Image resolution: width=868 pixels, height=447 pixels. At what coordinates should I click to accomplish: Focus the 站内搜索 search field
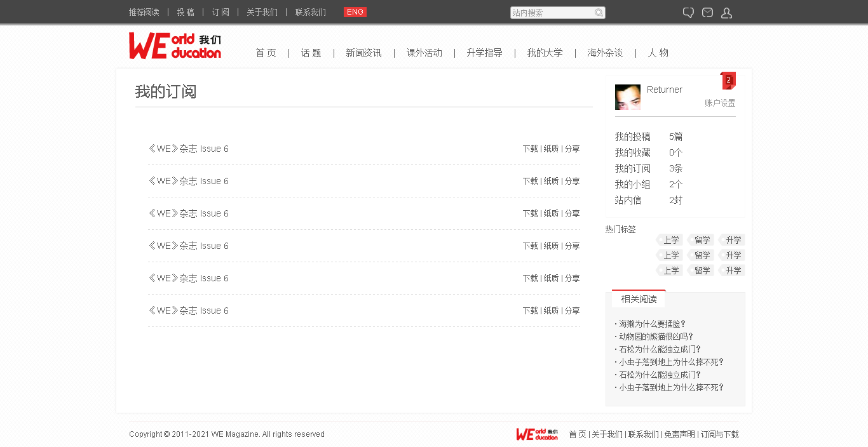pos(552,13)
